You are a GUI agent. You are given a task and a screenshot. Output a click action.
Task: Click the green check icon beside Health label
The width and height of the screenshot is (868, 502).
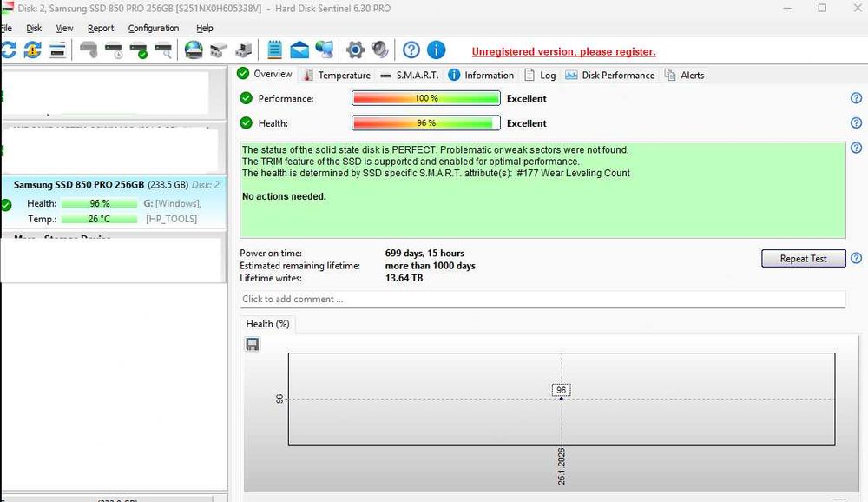(x=247, y=123)
